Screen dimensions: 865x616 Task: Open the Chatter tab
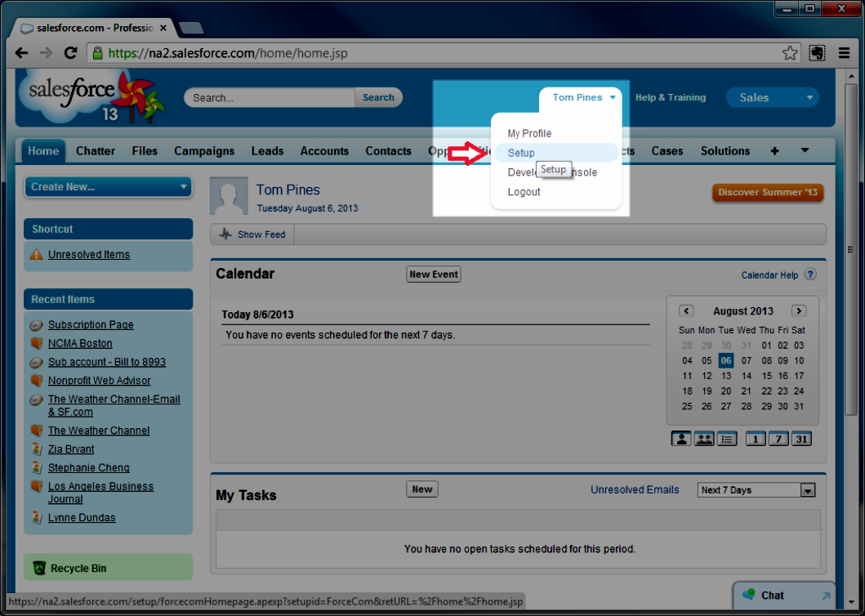(96, 150)
